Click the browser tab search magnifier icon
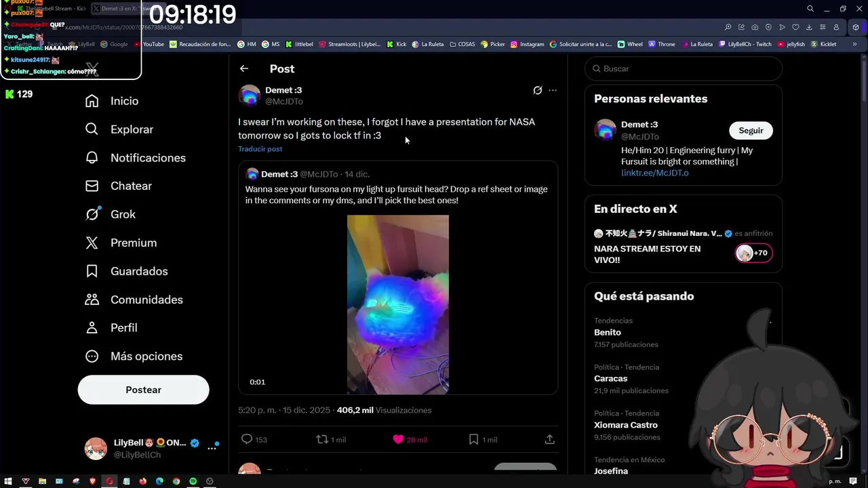Viewport: 868px width, 488px height. [810, 9]
